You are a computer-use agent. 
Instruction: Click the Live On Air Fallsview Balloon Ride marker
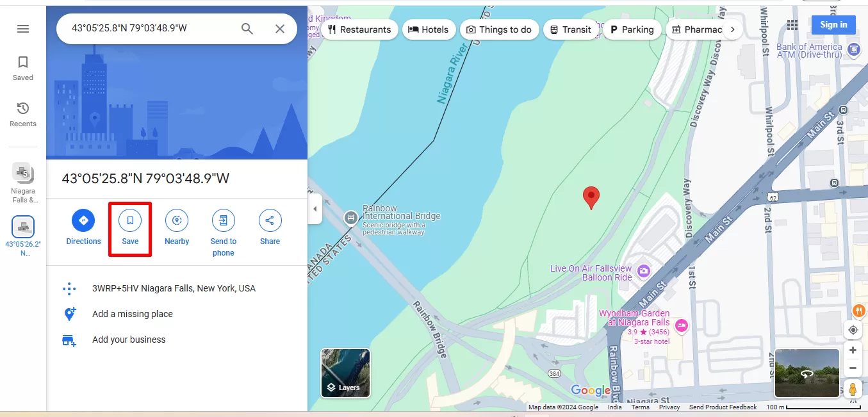(644, 272)
